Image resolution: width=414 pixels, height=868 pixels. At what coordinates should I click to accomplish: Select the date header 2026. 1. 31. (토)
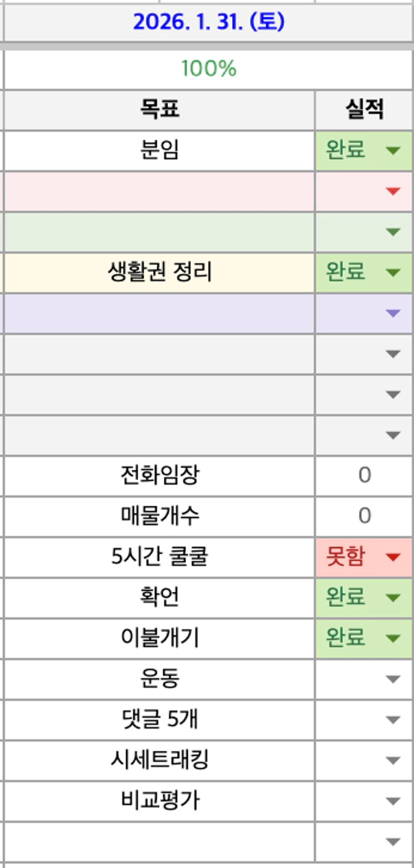coord(208,22)
